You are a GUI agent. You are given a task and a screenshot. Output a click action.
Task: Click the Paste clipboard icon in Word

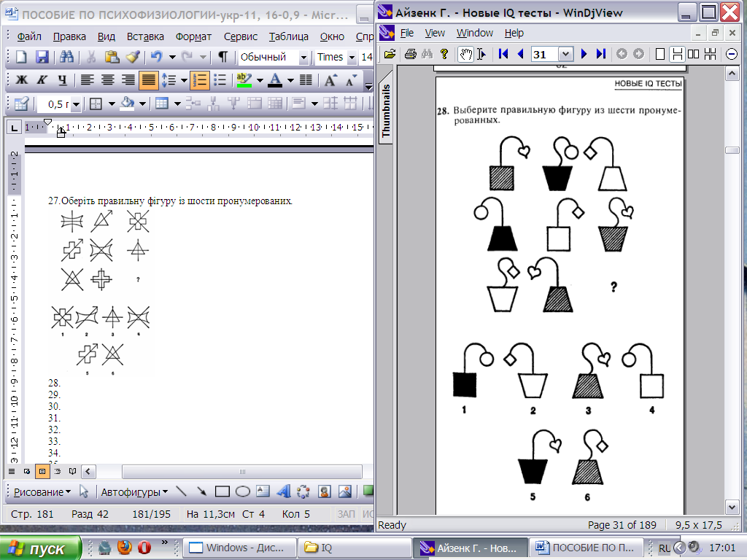112,57
